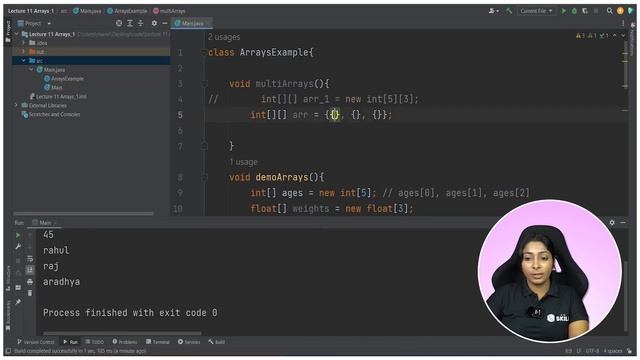The height and width of the screenshot is (360, 640).
Task: Toggle tool window bars icon in status bar
Action: click(x=8, y=351)
